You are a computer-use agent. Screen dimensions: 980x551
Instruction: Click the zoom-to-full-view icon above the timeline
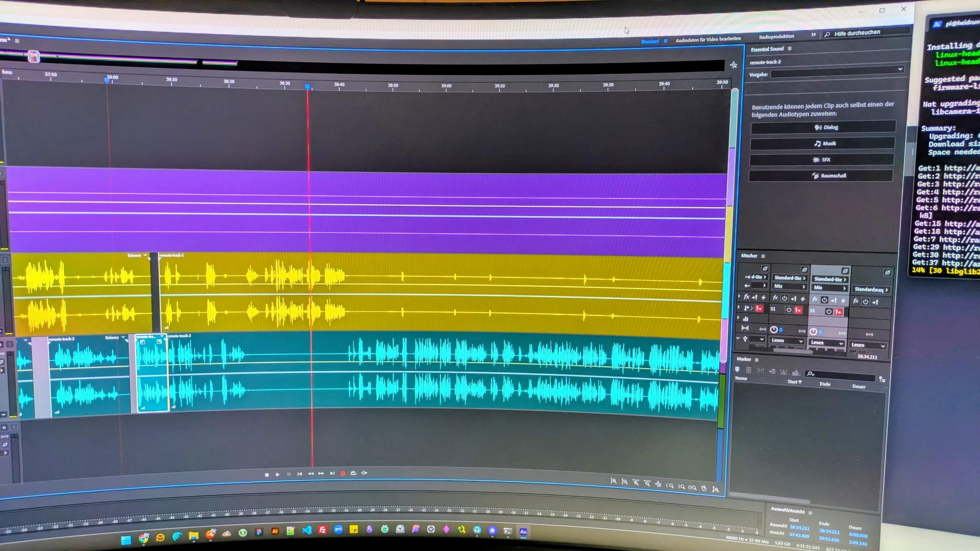point(733,65)
